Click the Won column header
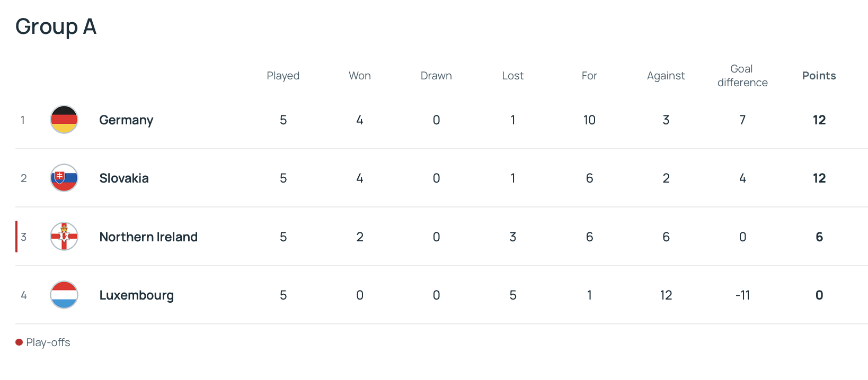The width and height of the screenshot is (868, 380). [x=360, y=76]
